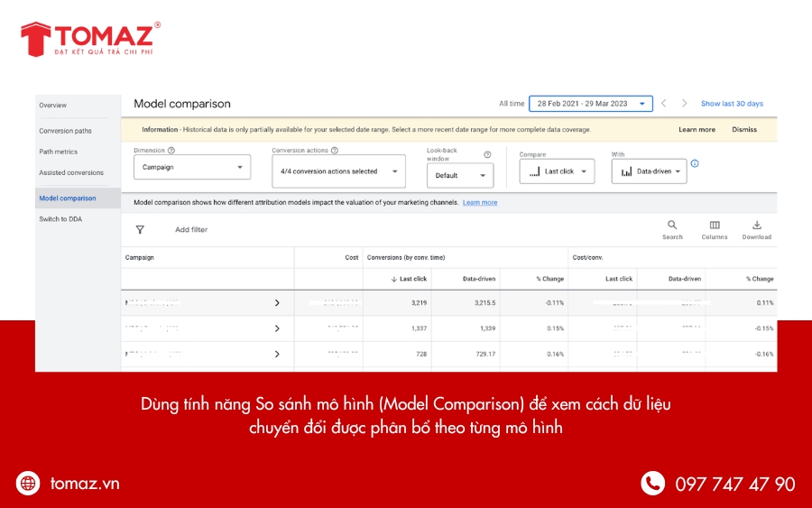Sort by Last click column header
812x508 pixels.
point(409,280)
